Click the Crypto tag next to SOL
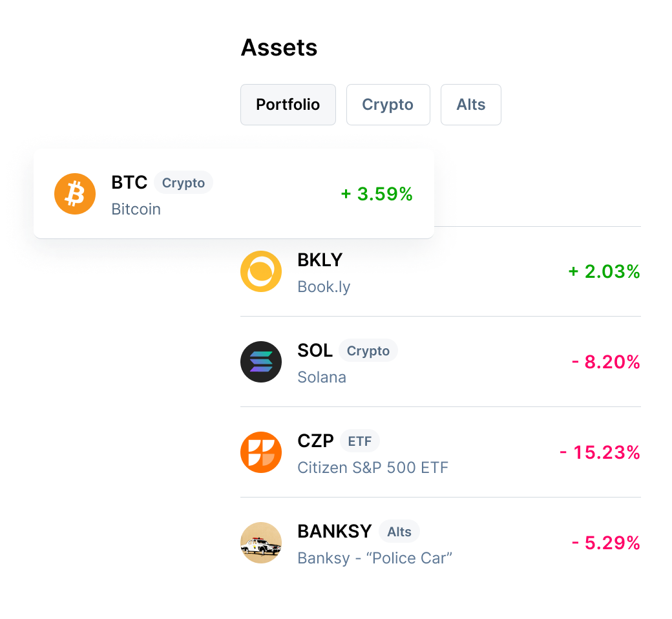Screen dimensions: 672x619 (368, 351)
